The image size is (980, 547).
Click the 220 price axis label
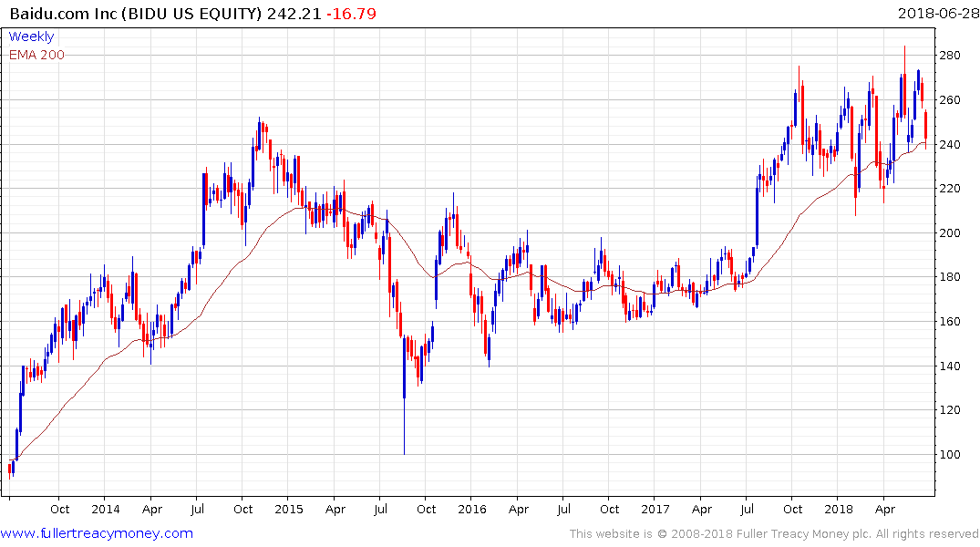click(950, 188)
